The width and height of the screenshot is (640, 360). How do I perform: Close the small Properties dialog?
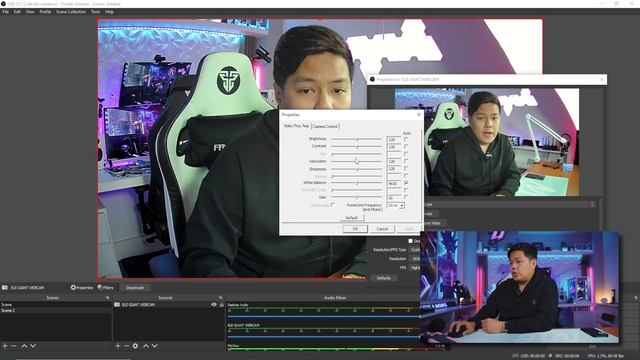tap(419, 115)
